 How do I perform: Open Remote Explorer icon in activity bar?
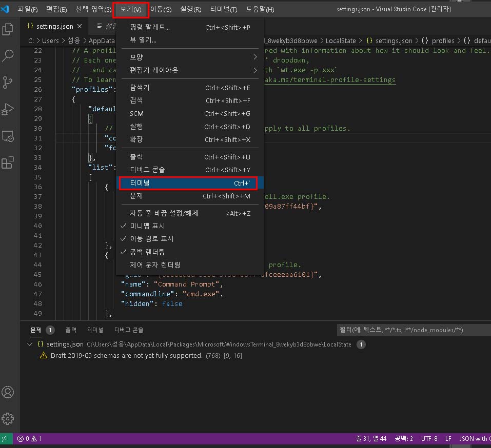(8, 136)
